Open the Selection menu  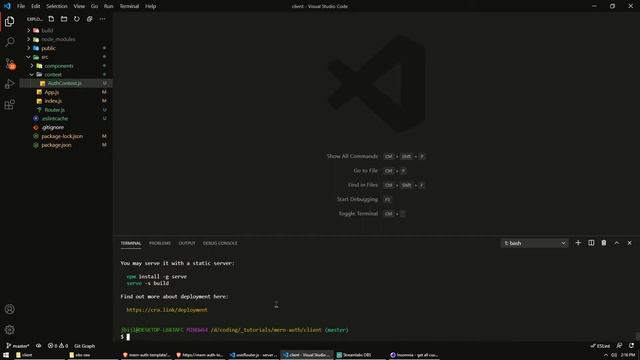[57, 6]
